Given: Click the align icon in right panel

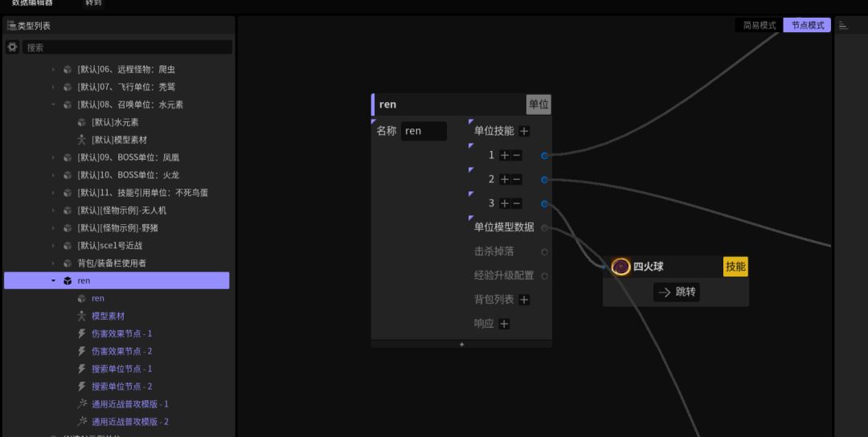Looking at the screenshot, I should coord(843,26).
